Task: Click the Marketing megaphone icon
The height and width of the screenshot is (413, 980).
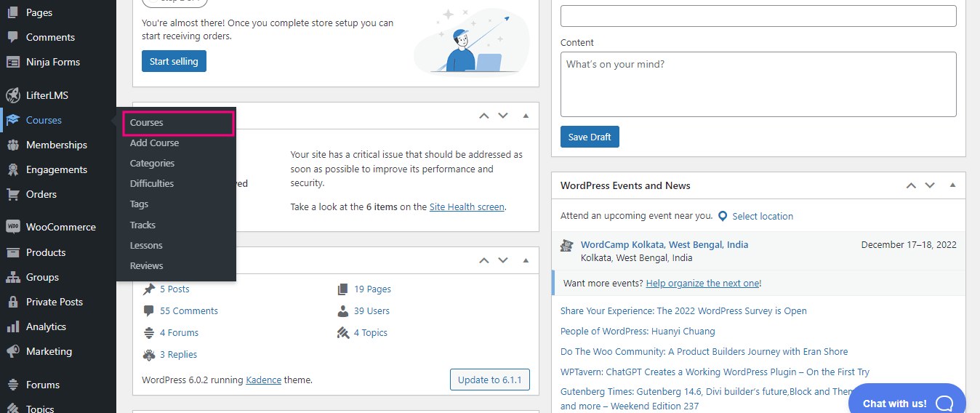Action: coord(12,351)
